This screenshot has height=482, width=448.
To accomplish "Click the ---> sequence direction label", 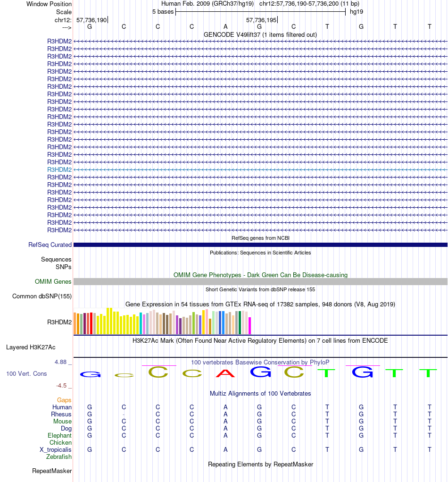I will click(66, 28).
